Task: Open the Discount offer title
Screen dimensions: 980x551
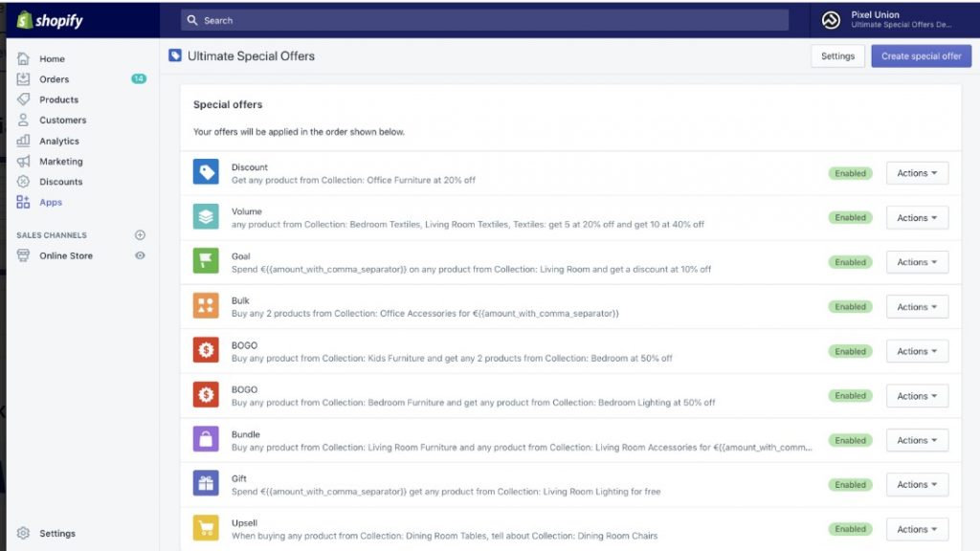Action: click(x=250, y=166)
